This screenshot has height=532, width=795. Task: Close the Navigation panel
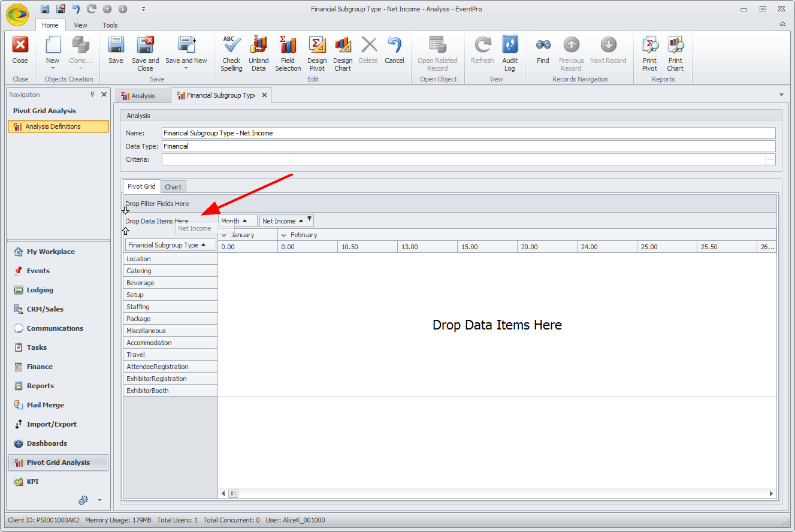[104, 95]
